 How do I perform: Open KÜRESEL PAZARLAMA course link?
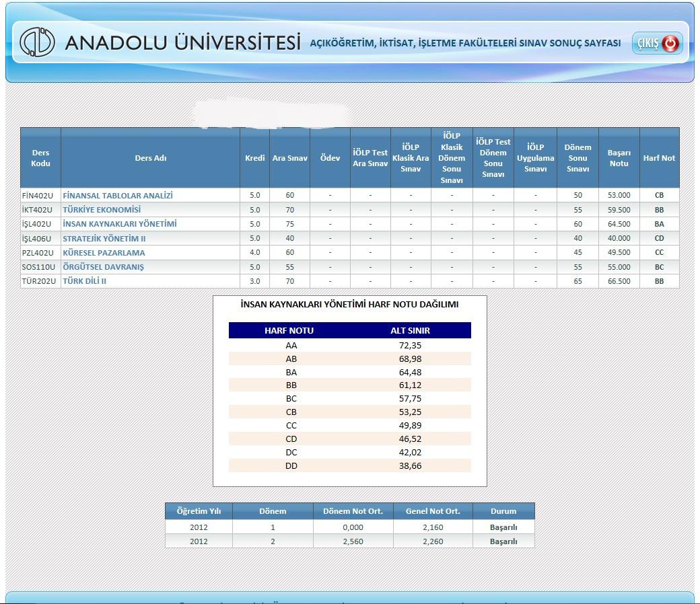(104, 252)
